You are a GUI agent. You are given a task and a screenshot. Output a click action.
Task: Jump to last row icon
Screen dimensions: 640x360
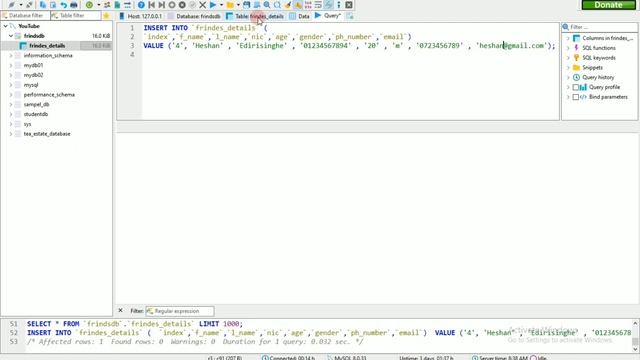pyautogui.click(x=162, y=5)
